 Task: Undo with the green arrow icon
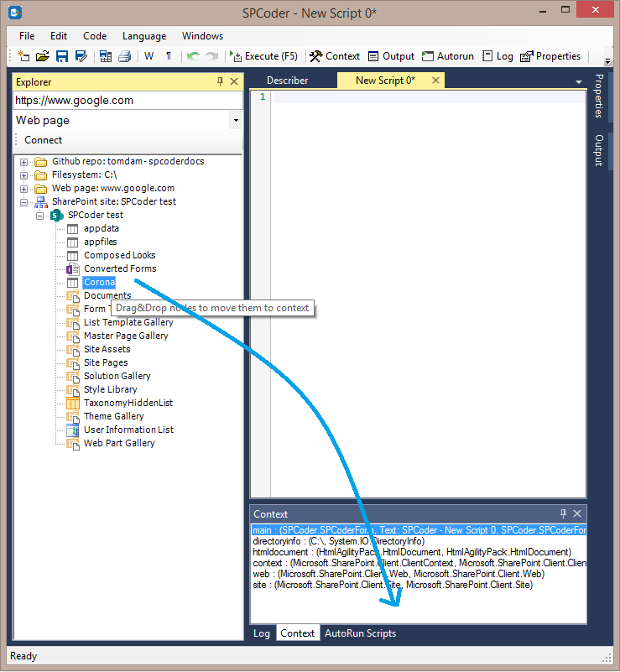click(x=193, y=56)
